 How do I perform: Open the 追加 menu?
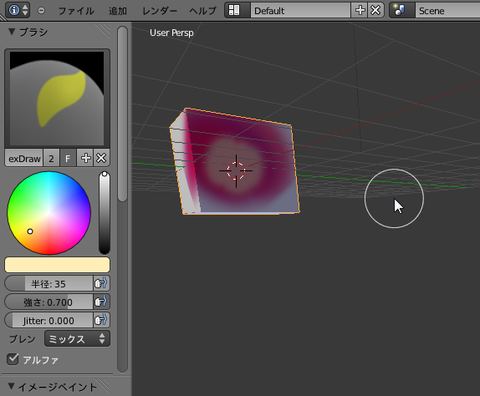point(118,11)
